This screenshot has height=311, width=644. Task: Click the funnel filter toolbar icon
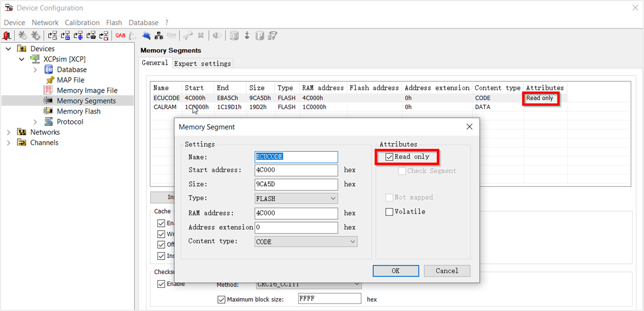(x=273, y=36)
